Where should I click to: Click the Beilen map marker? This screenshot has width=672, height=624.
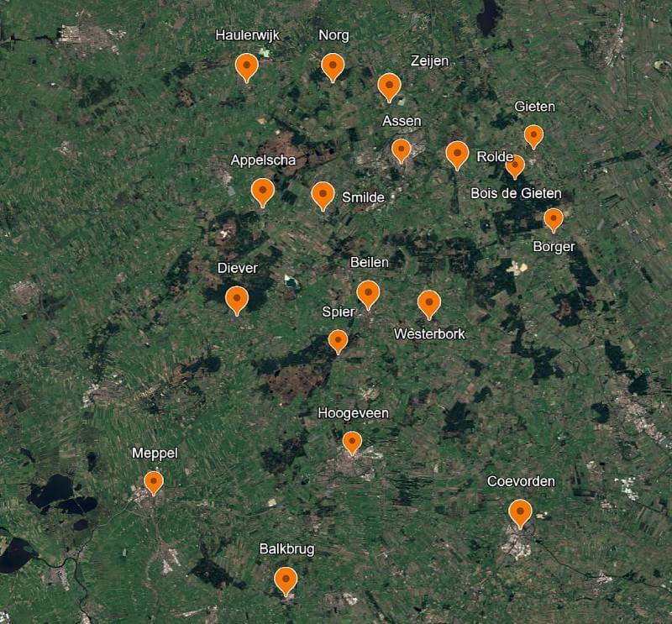(x=368, y=295)
